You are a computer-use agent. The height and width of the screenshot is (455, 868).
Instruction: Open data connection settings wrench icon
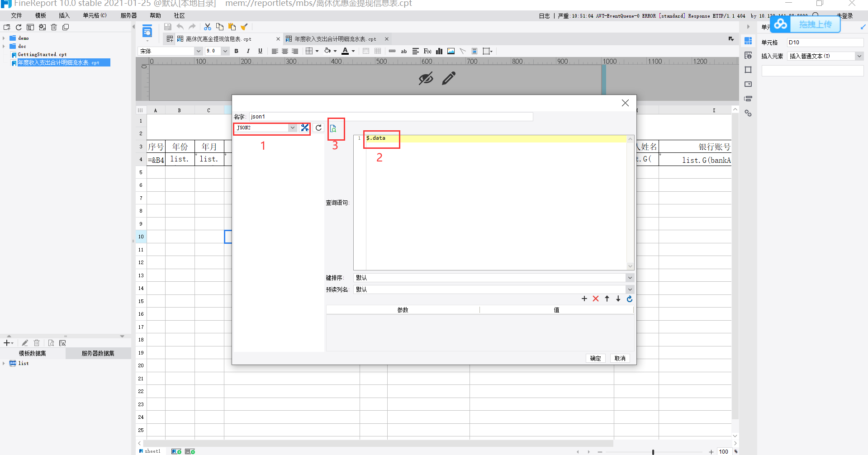coord(305,128)
